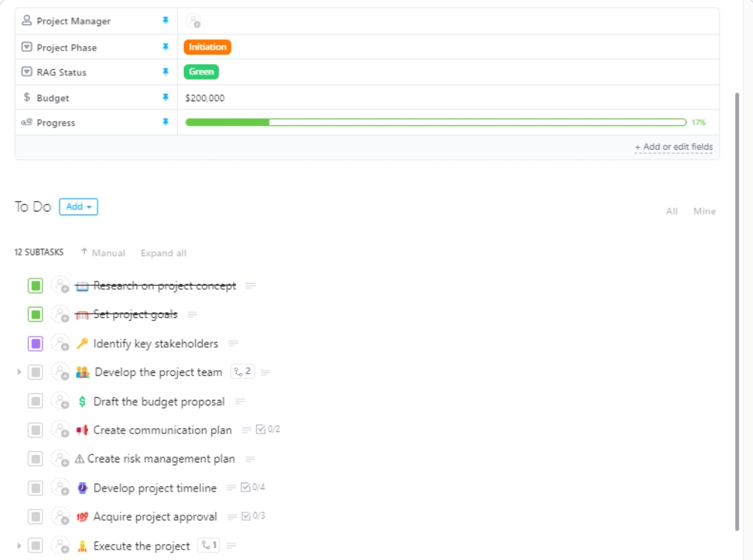Viewport: 753px width, 560px height.
Task: Toggle status box for Create risk management plan
Action: click(36, 459)
